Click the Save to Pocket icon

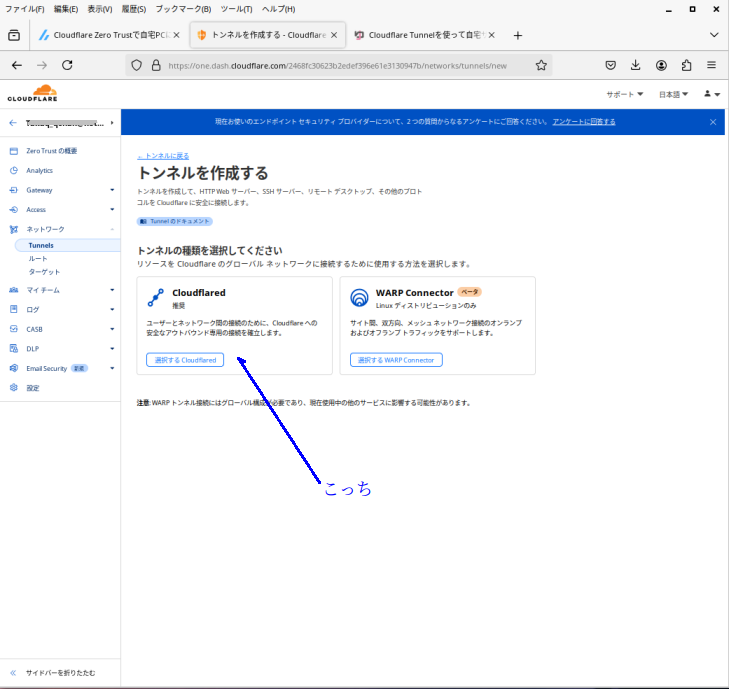(x=610, y=65)
